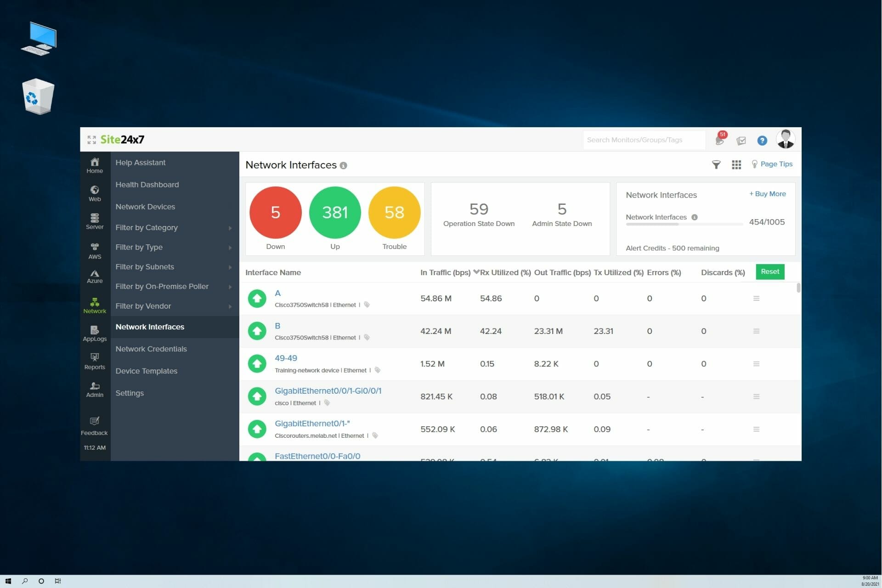Open the user profile avatar
882x588 pixels.
tap(786, 139)
